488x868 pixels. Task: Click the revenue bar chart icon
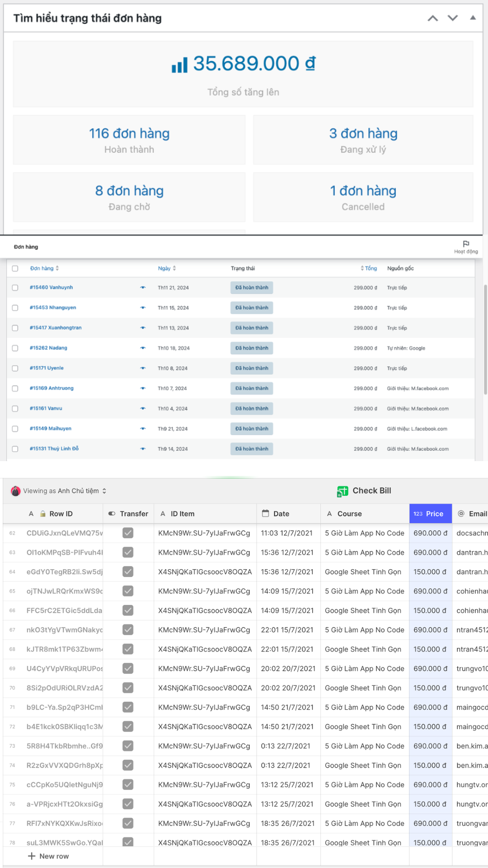(179, 65)
